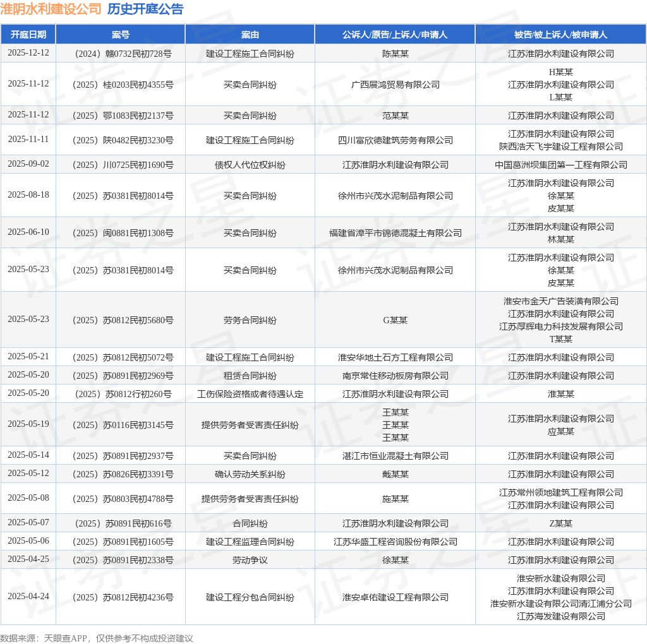Click defendant 淮某某
647x644 pixels.
pos(561,394)
